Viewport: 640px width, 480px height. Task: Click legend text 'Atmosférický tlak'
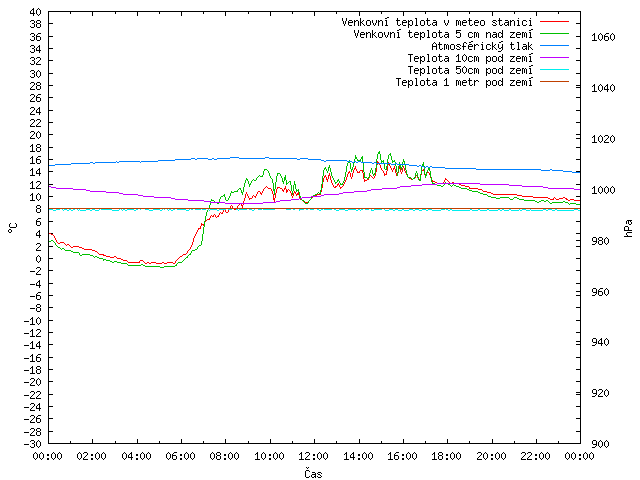click(x=482, y=46)
